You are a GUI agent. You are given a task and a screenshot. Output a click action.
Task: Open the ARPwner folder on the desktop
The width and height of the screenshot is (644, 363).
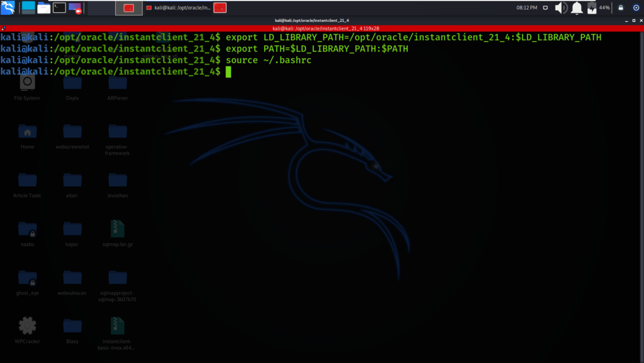click(117, 88)
